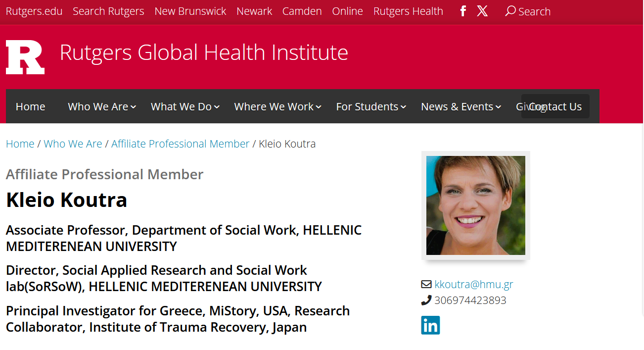Click Affiliate Professional Member breadcrumb link
This screenshot has height=350, width=644.
(x=180, y=144)
